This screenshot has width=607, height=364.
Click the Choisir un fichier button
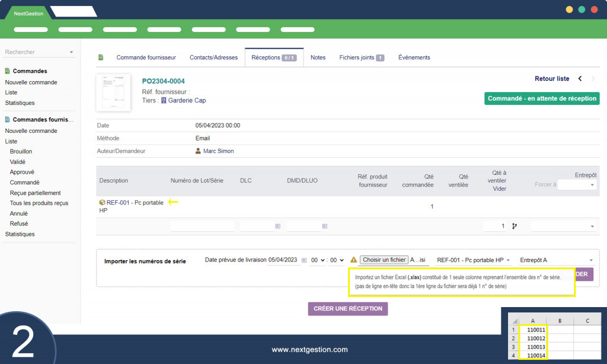[x=384, y=260]
